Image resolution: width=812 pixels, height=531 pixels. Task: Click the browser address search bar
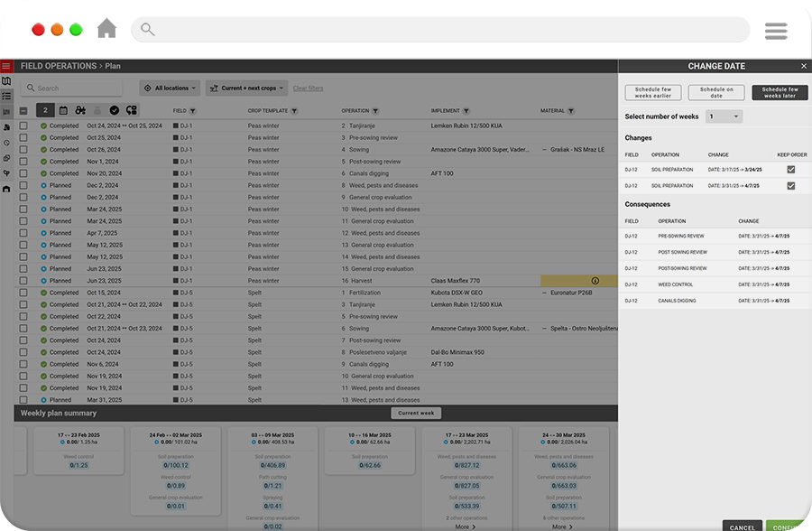440,30
